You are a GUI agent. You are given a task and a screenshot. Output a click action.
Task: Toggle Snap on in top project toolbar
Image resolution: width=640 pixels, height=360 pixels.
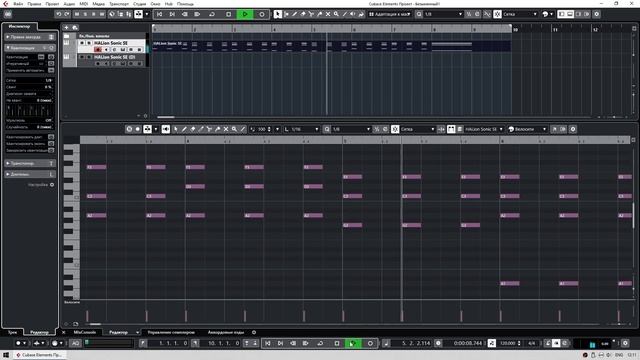497,14
